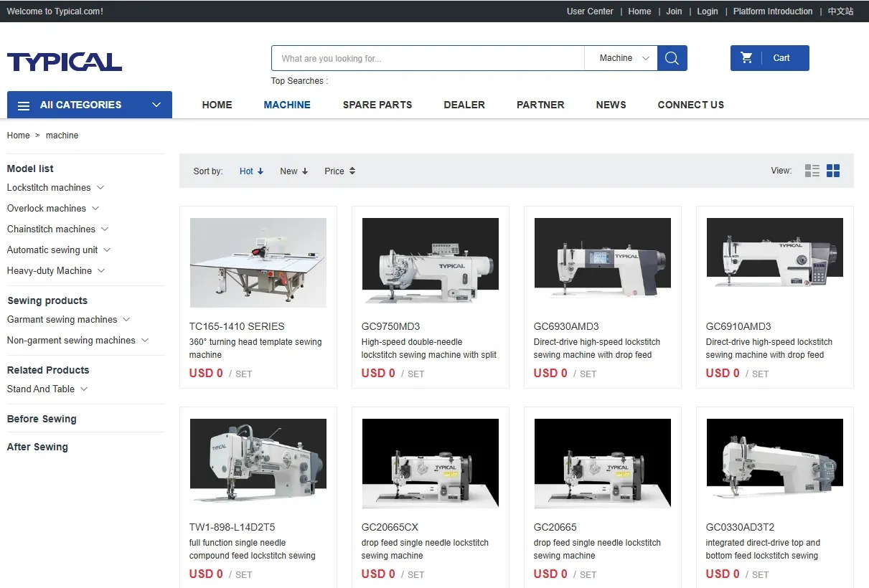
Task: Open the All Categories dropdown menu
Action: pos(90,105)
